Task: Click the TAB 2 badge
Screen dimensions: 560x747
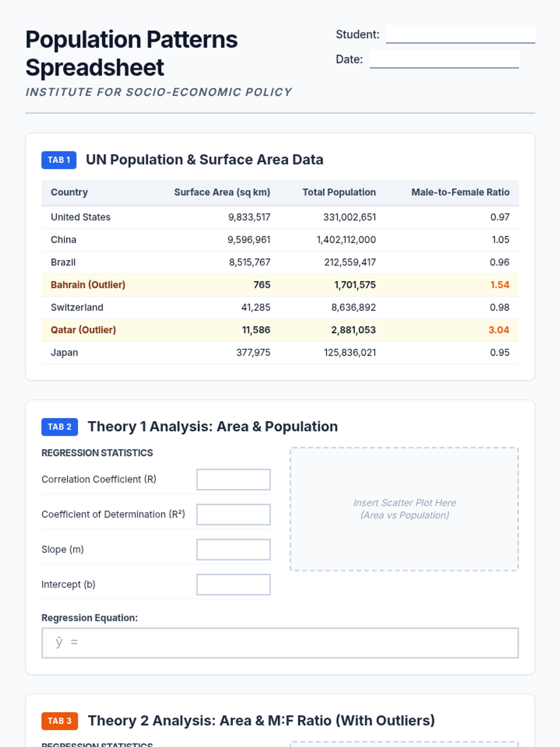Action: tap(59, 427)
